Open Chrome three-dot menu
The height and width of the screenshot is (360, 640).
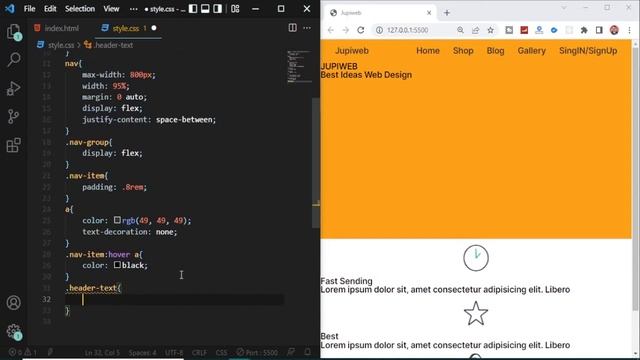(629, 30)
